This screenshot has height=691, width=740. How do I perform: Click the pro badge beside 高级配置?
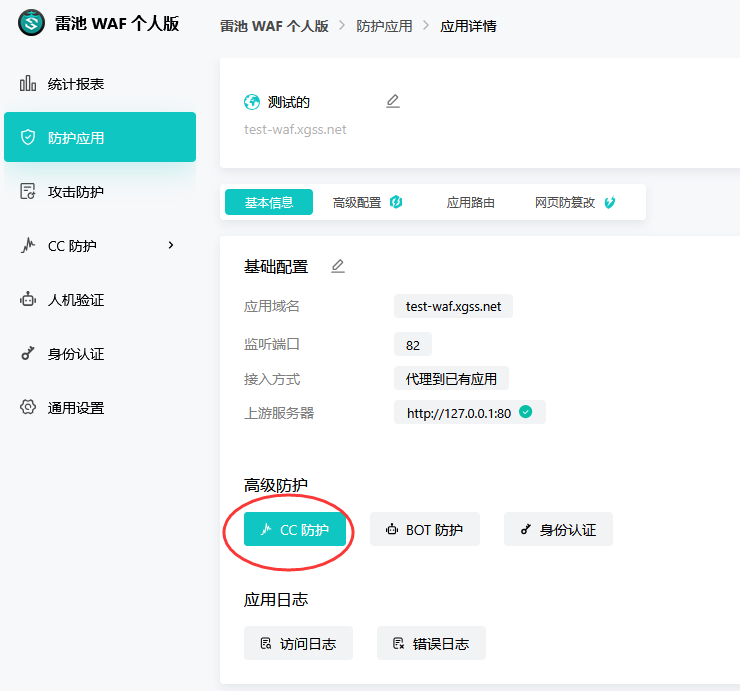pos(396,202)
